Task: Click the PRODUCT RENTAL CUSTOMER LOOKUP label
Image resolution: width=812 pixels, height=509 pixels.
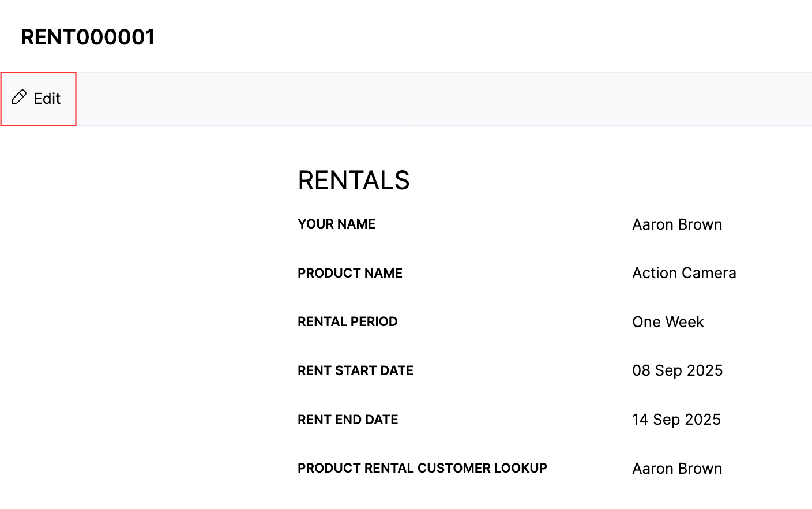Action: coord(422,468)
